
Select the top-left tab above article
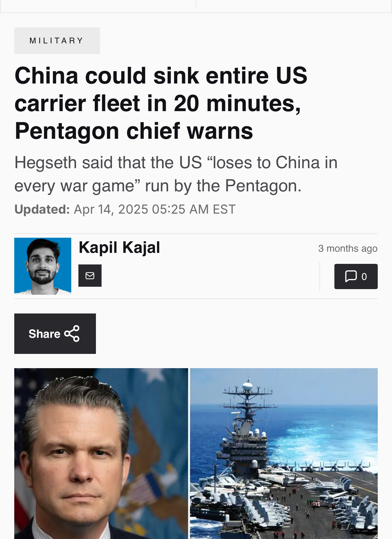click(x=98, y=6)
